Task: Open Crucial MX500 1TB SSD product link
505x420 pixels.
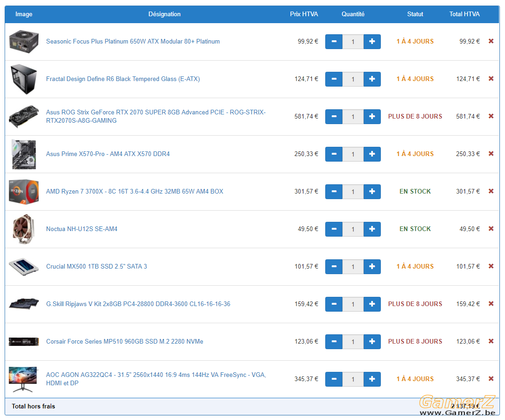Action: (96, 266)
